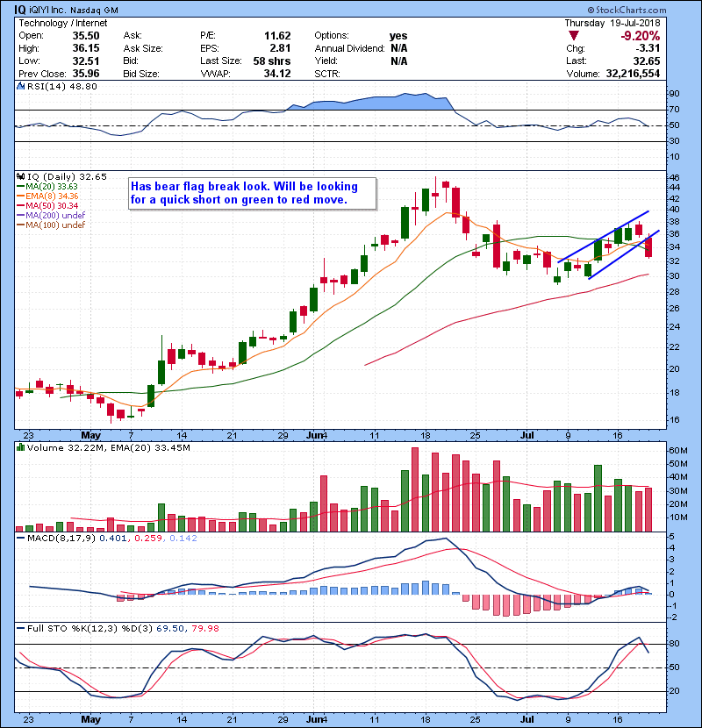Click the RSI(14) 48.80 label
702x728 pixels.
click(61, 86)
